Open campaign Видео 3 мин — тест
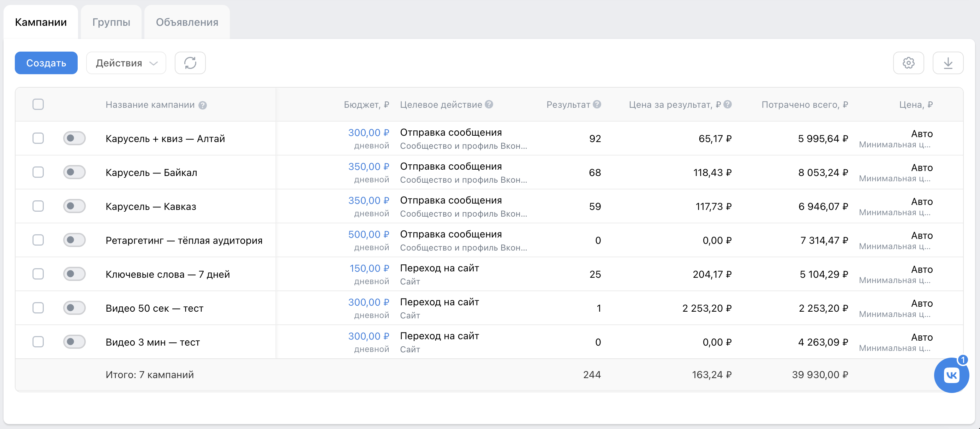 [x=153, y=342]
